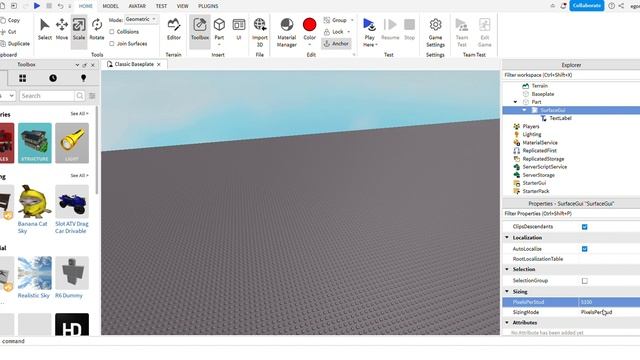
Task: Pick the Rotate tool
Action: (x=97, y=29)
